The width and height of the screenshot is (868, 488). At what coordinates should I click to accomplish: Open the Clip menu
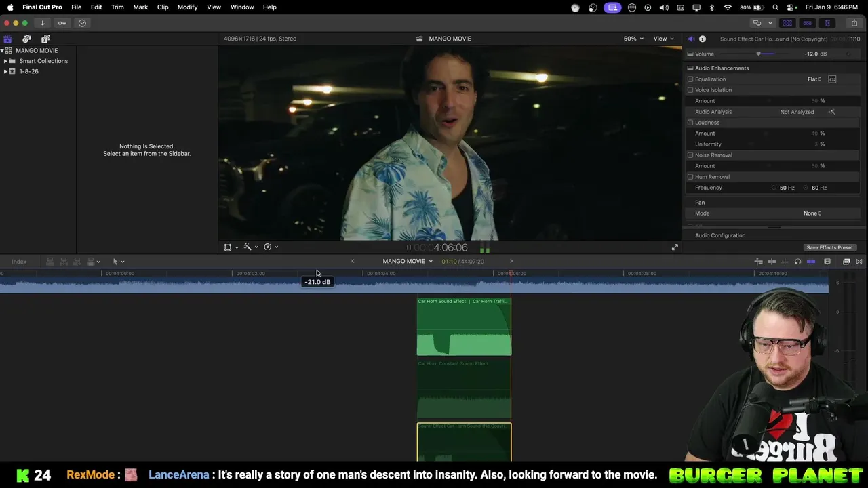[x=163, y=7]
